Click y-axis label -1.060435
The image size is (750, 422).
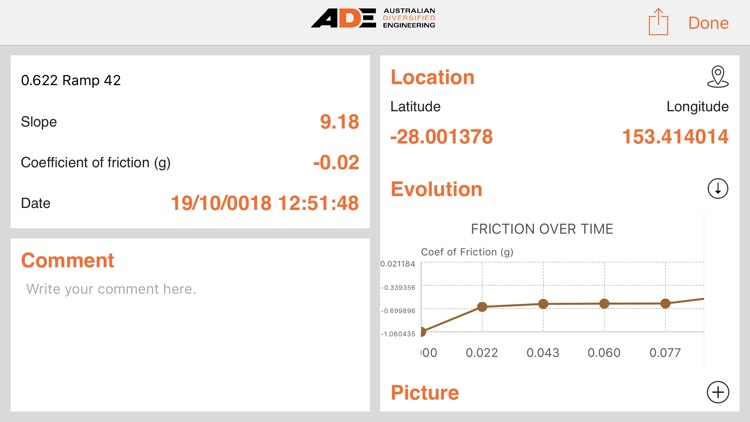tap(398, 334)
